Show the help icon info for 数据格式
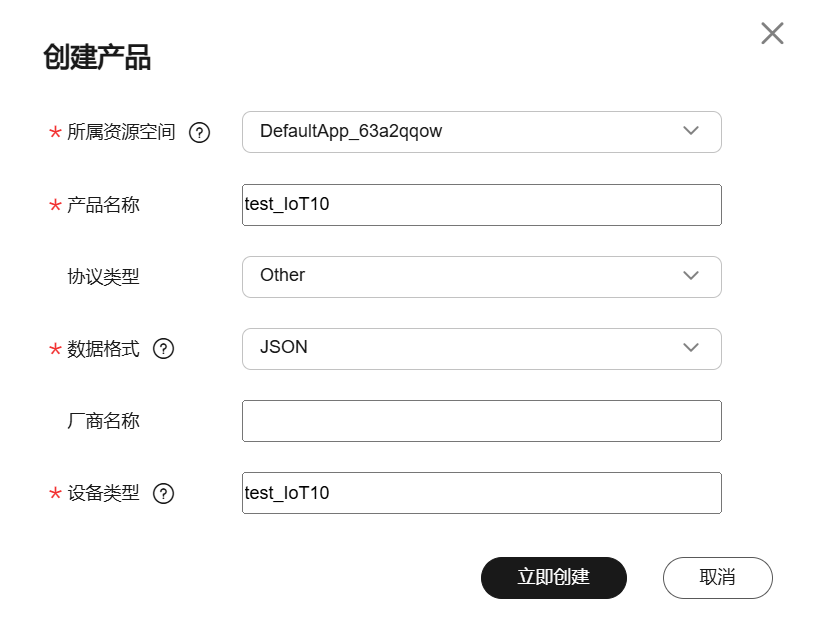The image size is (816, 641). tap(163, 349)
